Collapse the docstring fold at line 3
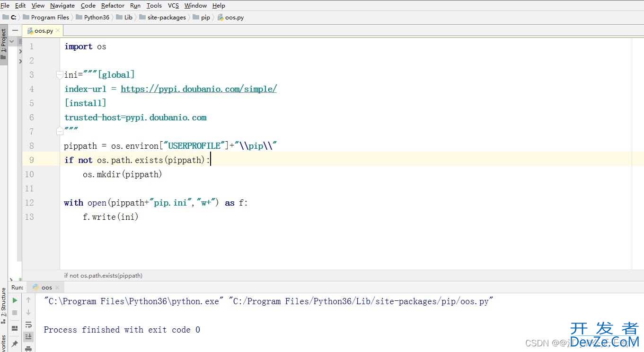The width and height of the screenshot is (644, 352). [x=59, y=74]
